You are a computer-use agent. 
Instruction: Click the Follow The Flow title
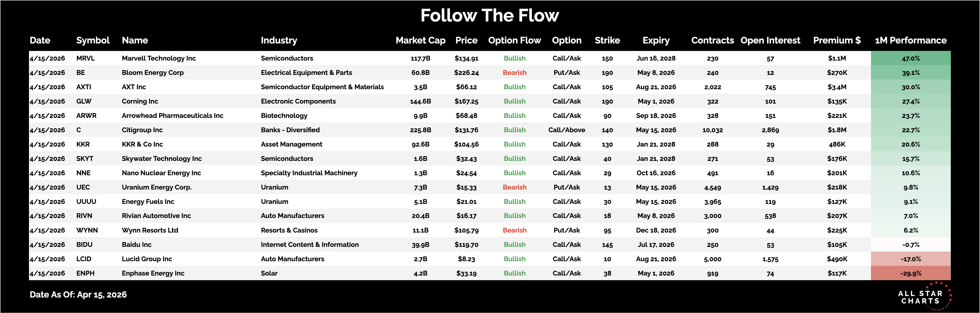click(x=490, y=16)
